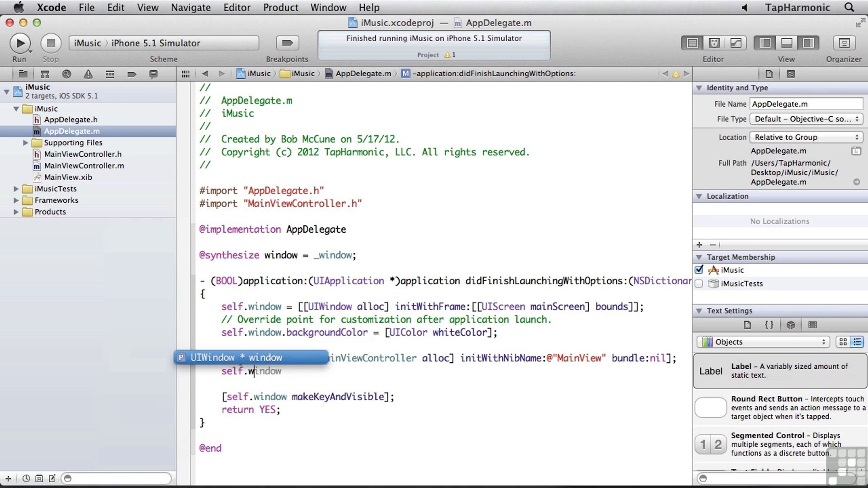868x488 pixels.
Task: Go back in editor history
Action: pos(205,74)
